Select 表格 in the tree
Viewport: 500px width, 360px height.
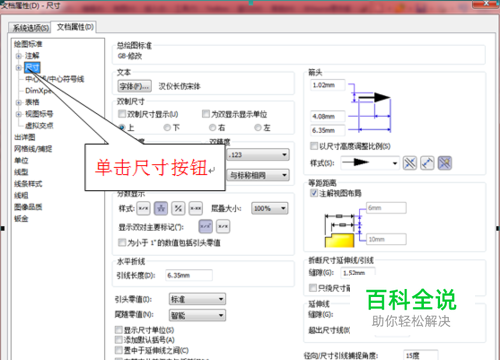(x=32, y=102)
